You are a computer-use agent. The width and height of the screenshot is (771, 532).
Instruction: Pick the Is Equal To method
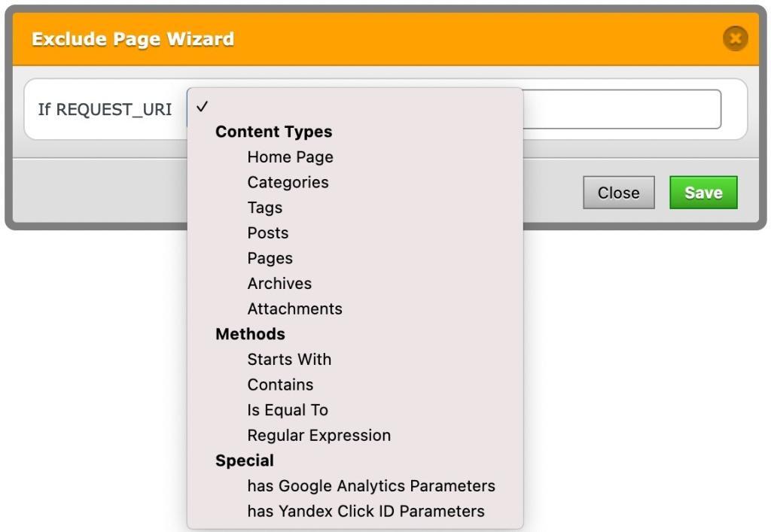click(288, 410)
